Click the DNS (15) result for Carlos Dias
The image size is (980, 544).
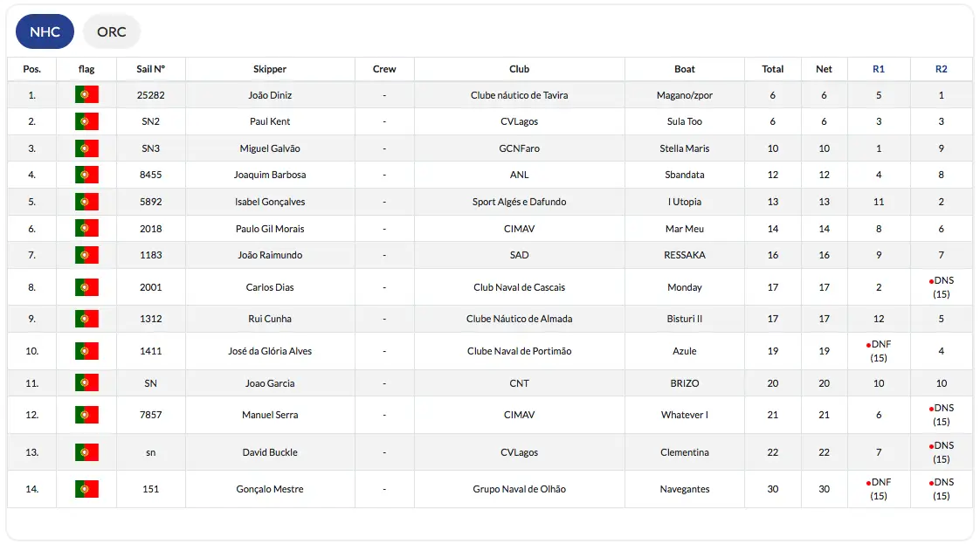(941, 287)
